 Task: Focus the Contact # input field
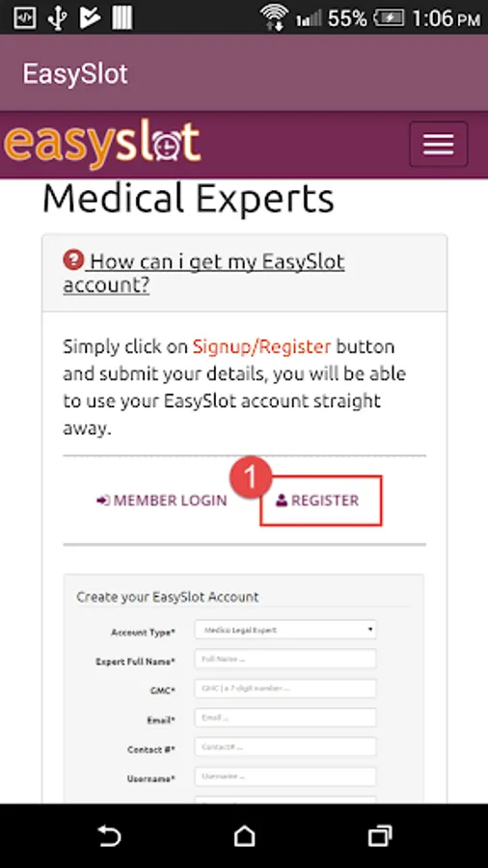(x=285, y=746)
